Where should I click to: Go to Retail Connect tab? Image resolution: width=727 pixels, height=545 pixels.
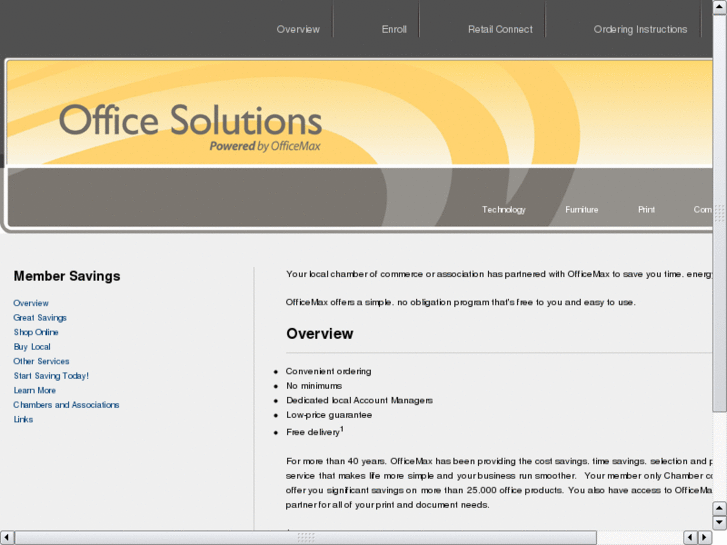click(x=500, y=29)
